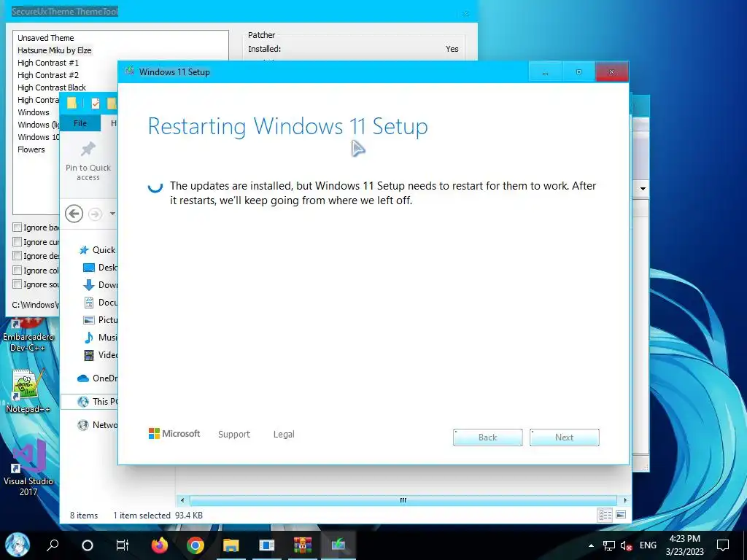Open Embarcadero Dev-C++ desktop shortcut
The height and width of the screenshot is (560, 747).
(28, 335)
